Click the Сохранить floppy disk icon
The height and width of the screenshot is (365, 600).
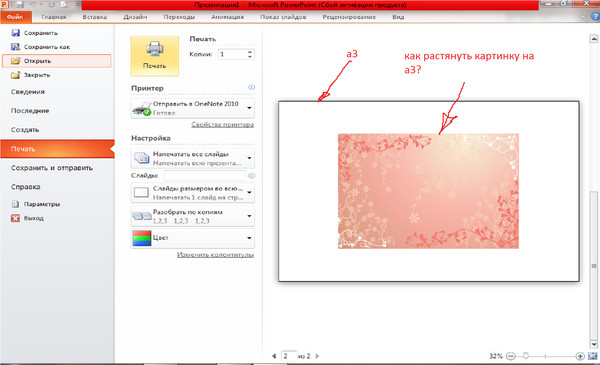(x=15, y=33)
